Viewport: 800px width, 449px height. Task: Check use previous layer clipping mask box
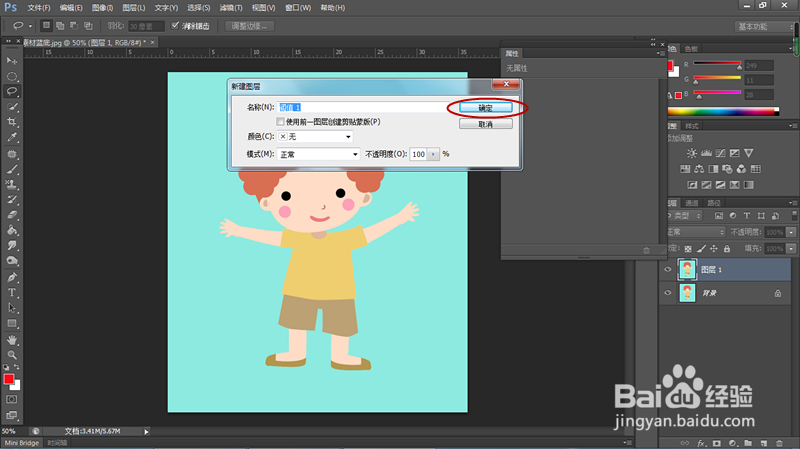coord(280,121)
